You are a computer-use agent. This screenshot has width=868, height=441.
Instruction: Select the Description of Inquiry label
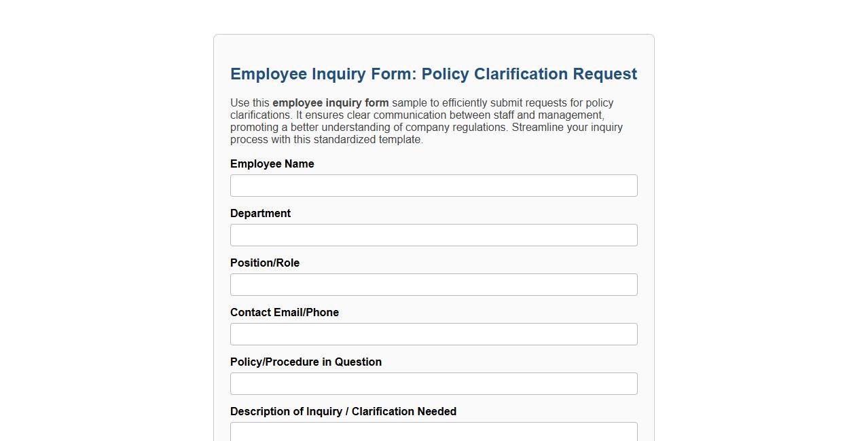tap(343, 411)
